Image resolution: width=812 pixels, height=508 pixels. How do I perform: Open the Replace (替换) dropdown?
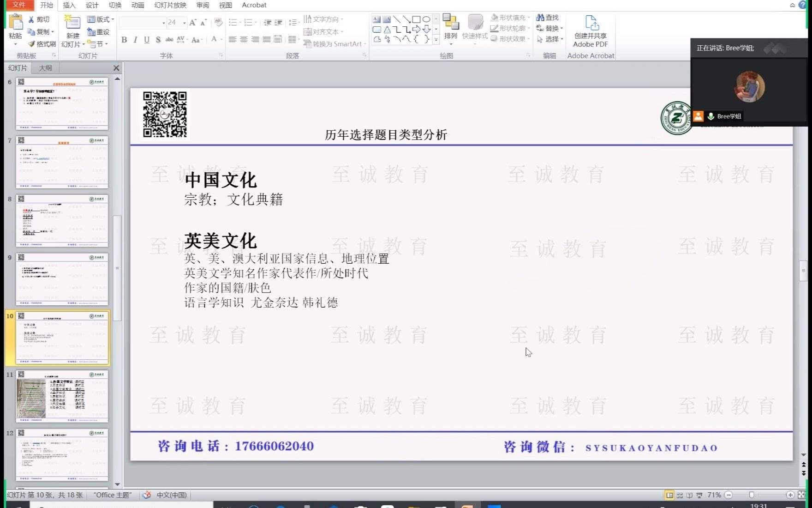(x=550, y=28)
